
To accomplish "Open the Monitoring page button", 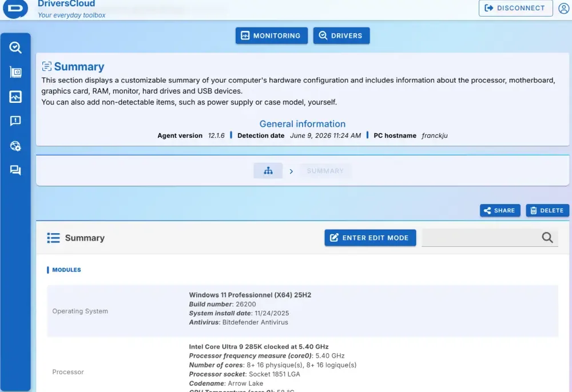I will point(271,35).
